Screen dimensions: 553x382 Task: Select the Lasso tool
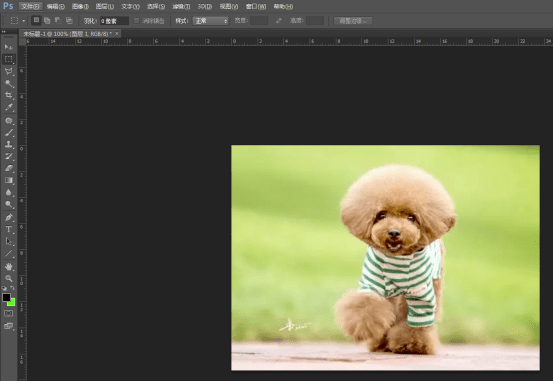point(8,71)
